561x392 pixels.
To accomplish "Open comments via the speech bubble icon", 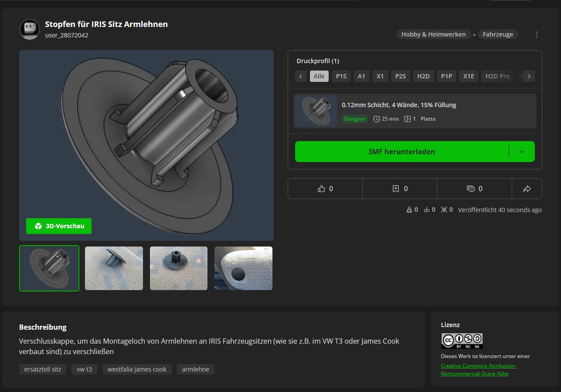I will click(470, 189).
